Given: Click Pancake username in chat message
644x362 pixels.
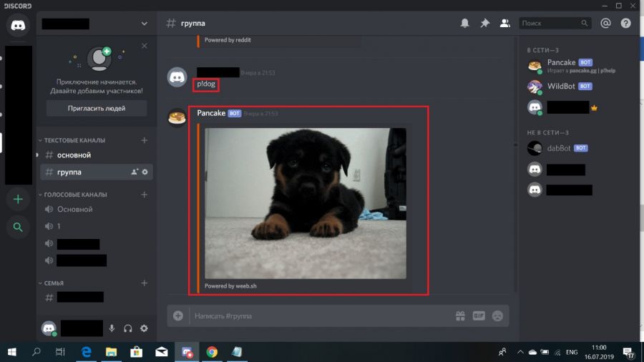Looking at the screenshot, I should [211, 113].
